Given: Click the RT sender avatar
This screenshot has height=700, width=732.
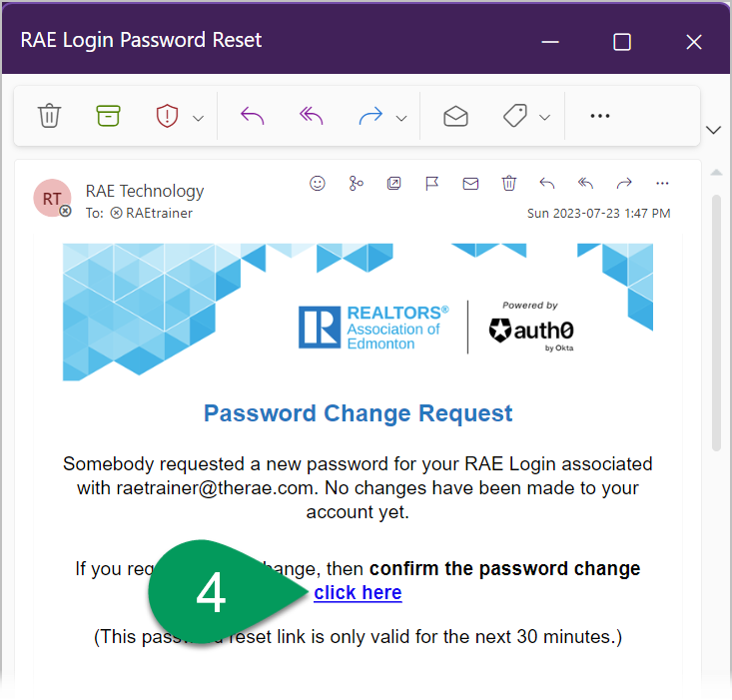Looking at the screenshot, I should pyautogui.click(x=51, y=199).
